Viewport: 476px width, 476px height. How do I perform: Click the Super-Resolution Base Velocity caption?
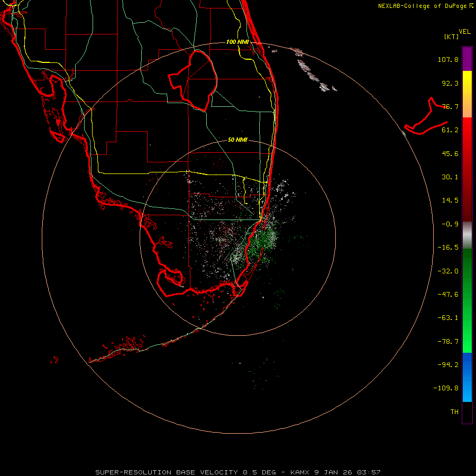pos(238,472)
